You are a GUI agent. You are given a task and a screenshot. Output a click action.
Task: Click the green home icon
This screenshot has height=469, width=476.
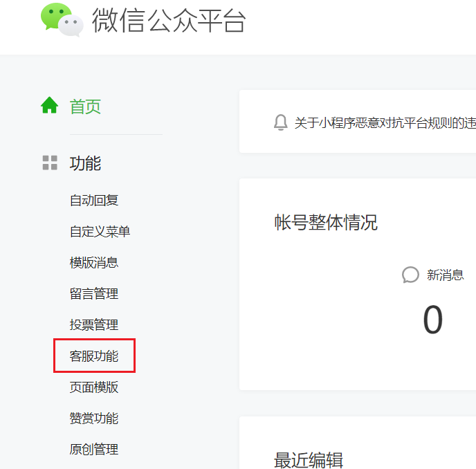[50, 105]
